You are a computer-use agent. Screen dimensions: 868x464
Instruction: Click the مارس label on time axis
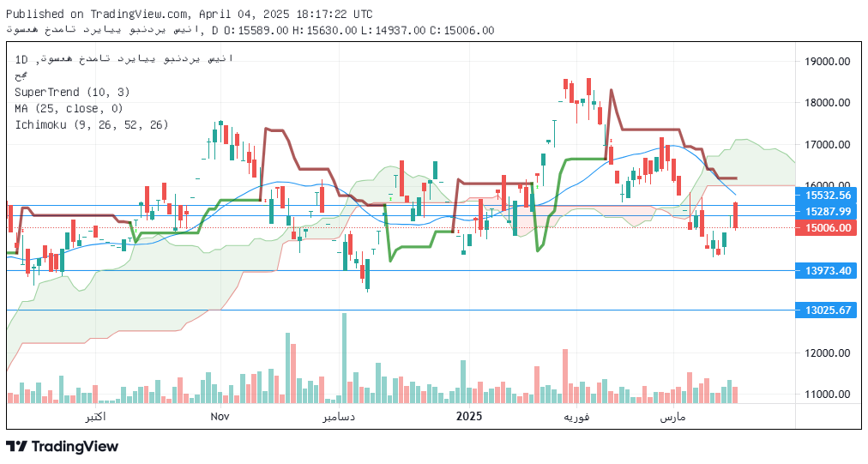pos(672,417)
